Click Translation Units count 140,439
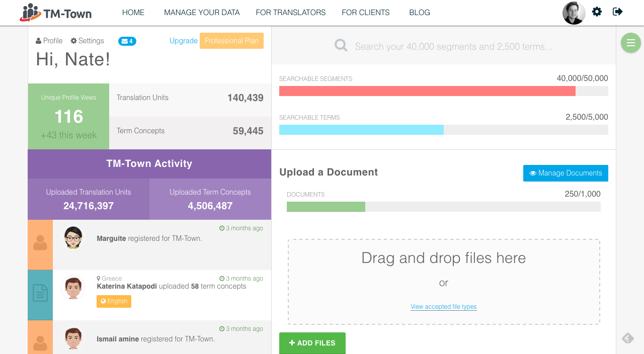The height and width of the screenshot is (354, 644). click(x=246, y=98)
